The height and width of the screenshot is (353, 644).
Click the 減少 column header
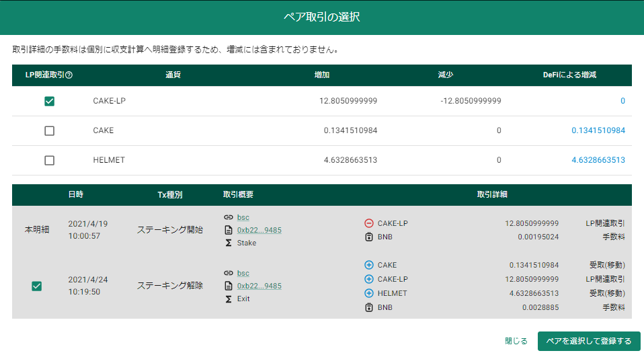[446, 75]
